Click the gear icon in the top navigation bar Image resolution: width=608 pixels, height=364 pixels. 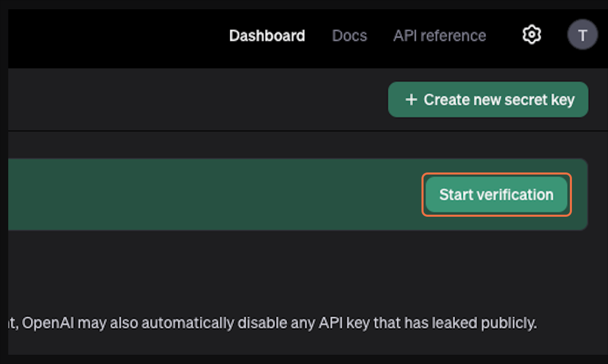tap(531, 34)
